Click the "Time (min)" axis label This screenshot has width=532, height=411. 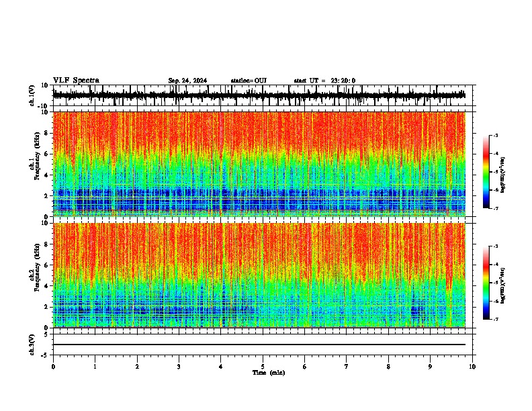click(269, 373)
